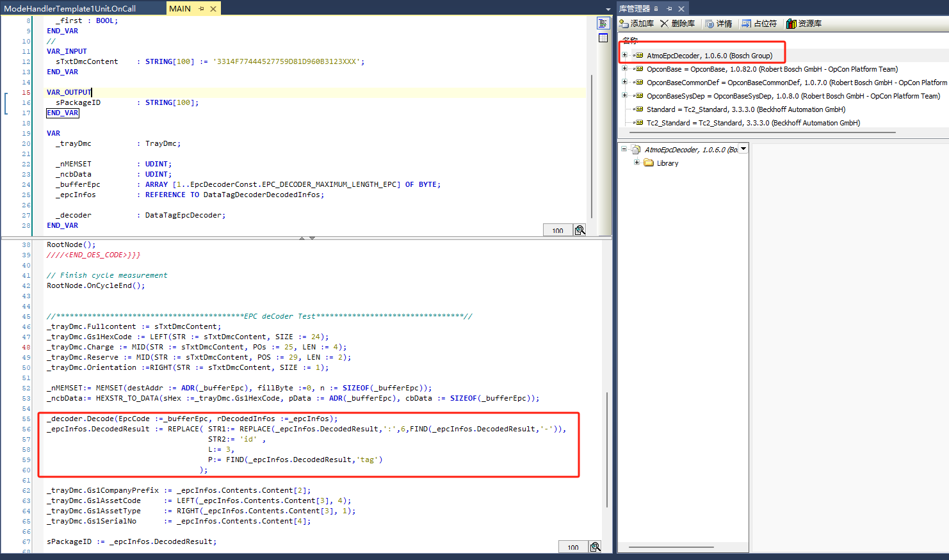Image resolution: width=949 pixels, height=560 pixels.
Task: Click the 添加库 (Add library) icon
Action: click(624, 24)
